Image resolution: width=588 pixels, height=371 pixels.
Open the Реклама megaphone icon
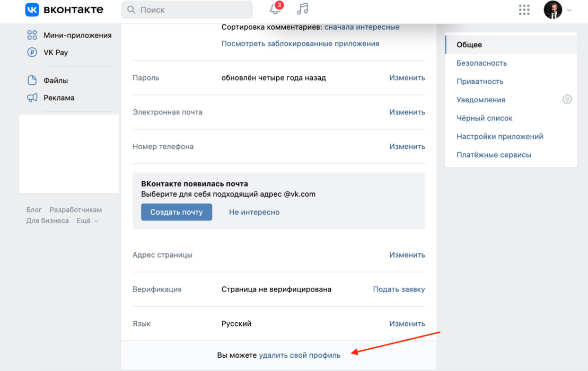point(32,98)
